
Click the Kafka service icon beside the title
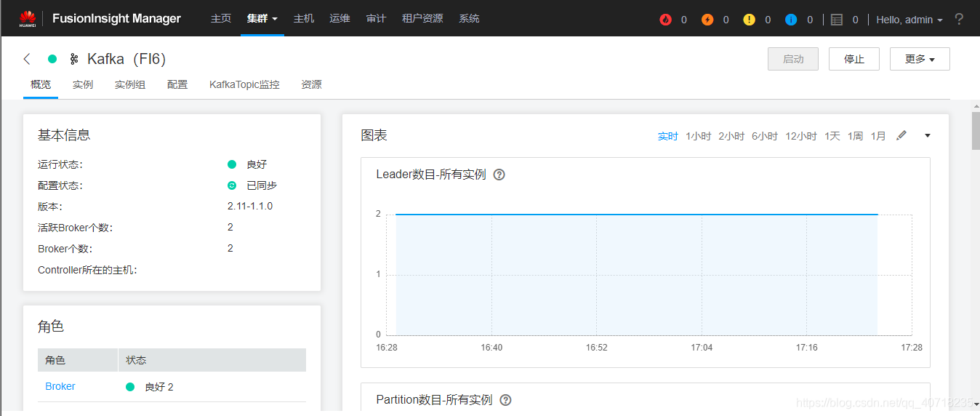[73, 59]
